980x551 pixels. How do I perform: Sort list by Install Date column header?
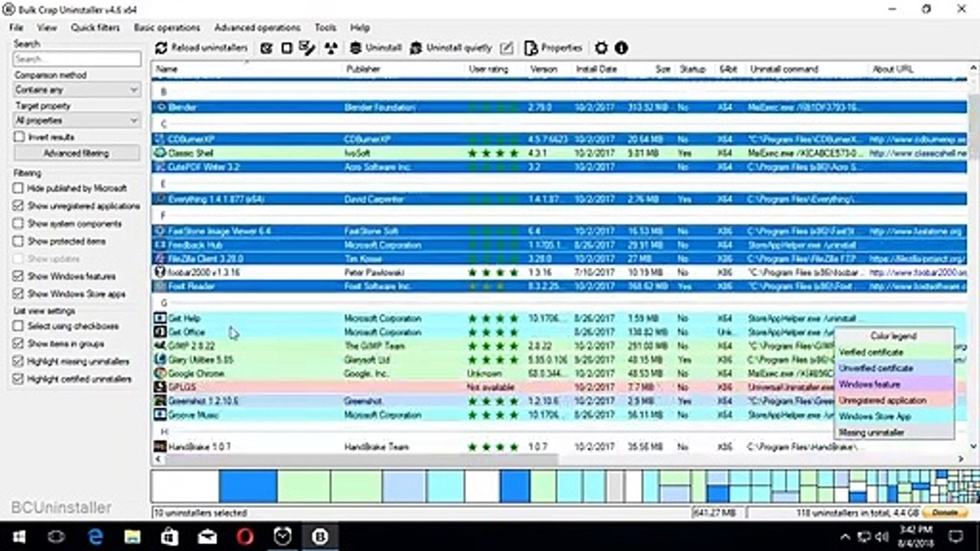(x=596, y=69)
